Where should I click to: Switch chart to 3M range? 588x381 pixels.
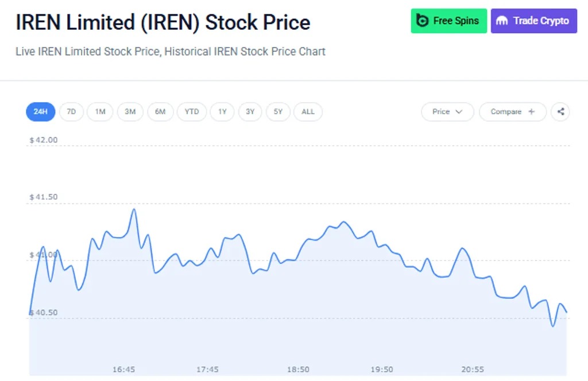(130, 112)
